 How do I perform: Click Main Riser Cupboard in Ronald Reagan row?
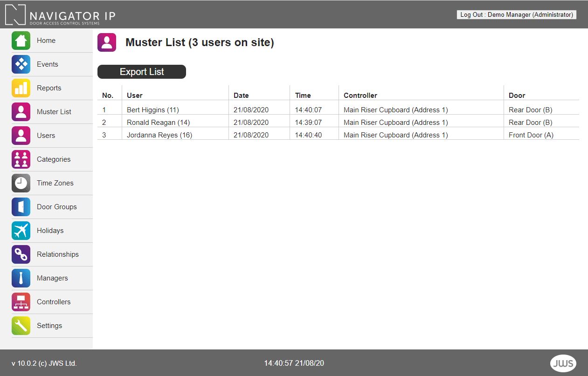coord(396,123)
